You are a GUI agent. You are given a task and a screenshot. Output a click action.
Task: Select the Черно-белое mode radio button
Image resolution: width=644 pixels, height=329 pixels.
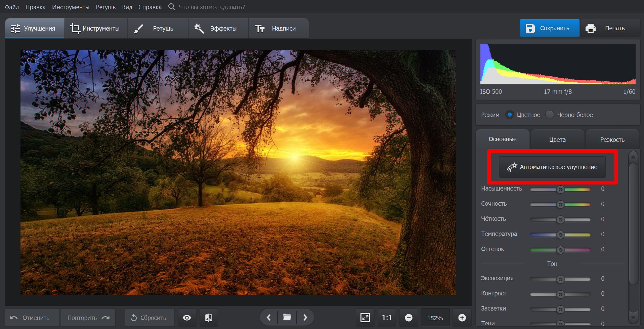click(550, 115)
